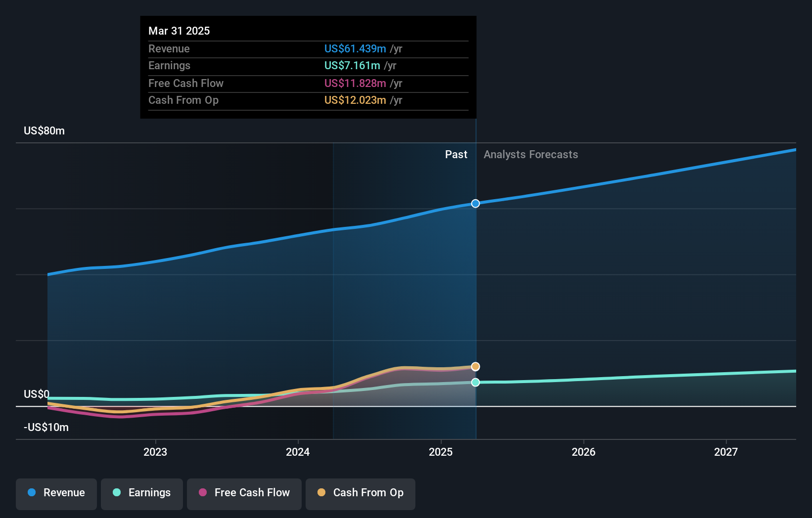Click the Revenue row label in tooltip
Screen dimensions: 812x518
pos(169,48)
